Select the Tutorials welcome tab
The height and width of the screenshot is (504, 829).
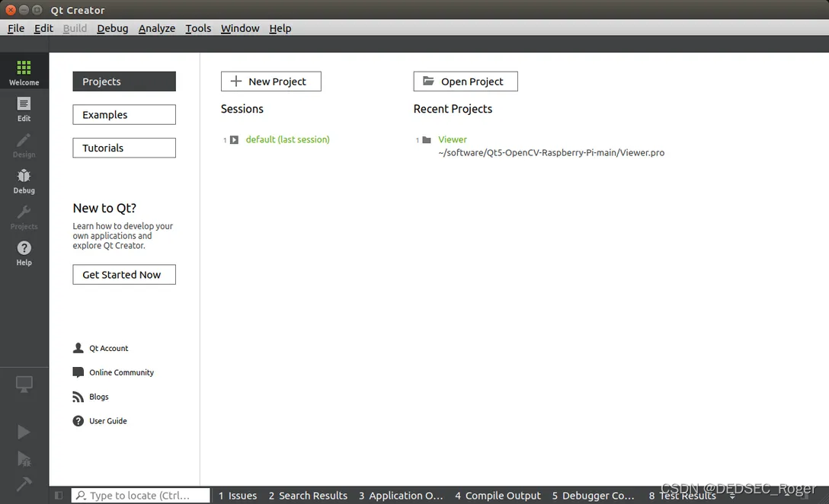point(124,148)
